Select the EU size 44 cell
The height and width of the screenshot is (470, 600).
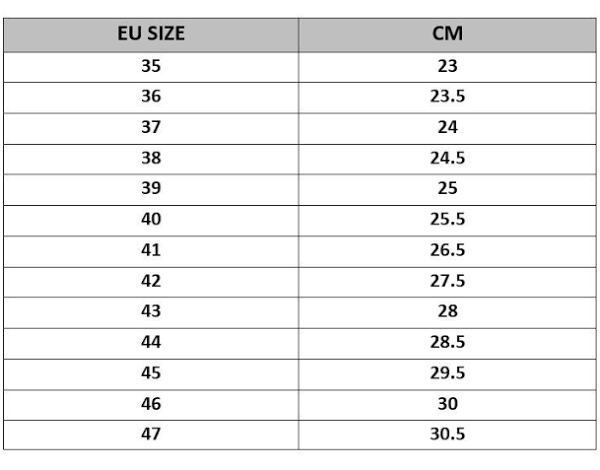(x=151, y=342)
